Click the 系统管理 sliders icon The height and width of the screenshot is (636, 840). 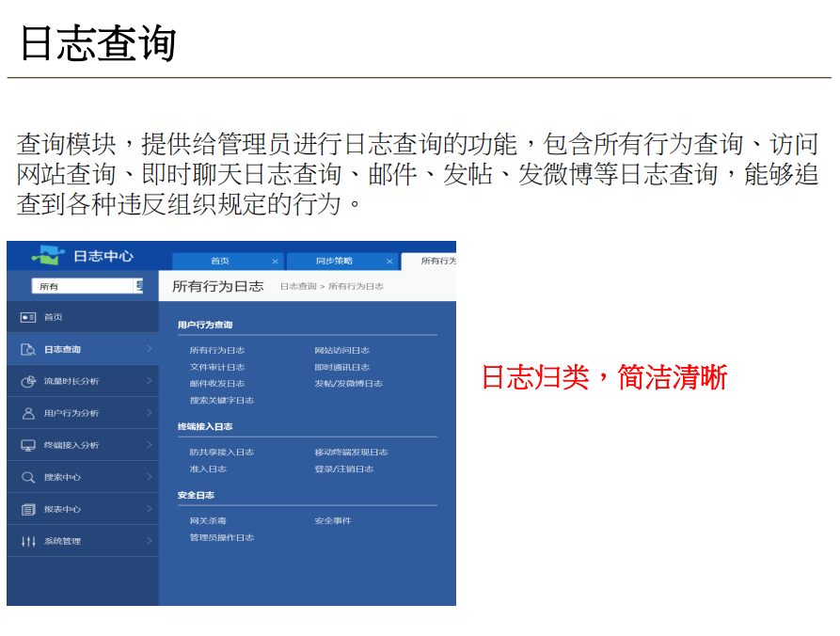[x=28, y=541]
